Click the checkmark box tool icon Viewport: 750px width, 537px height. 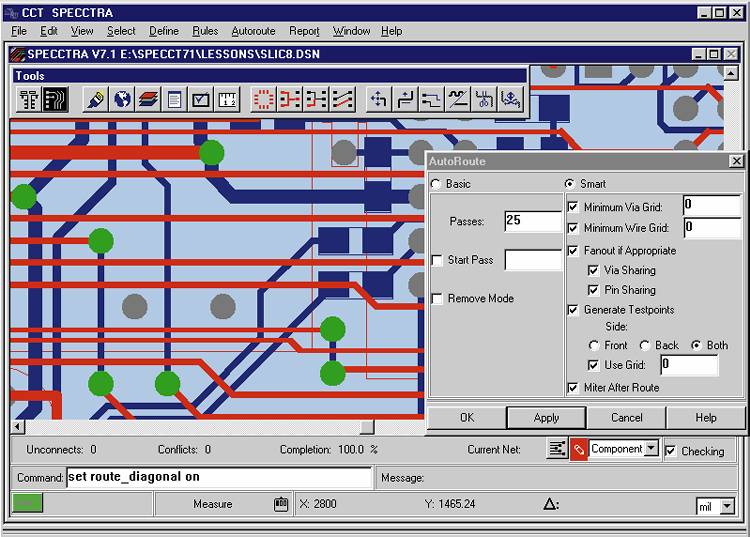point(201,99)
